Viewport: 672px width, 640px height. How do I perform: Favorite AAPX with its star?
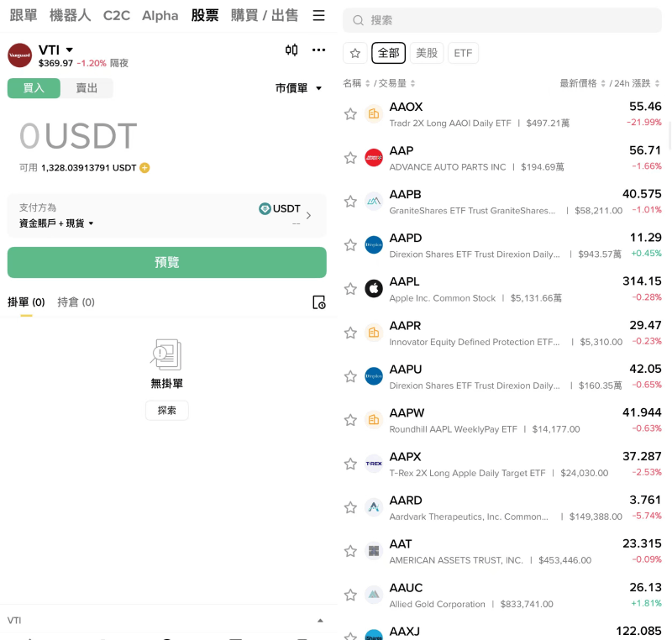pos(350,464)
